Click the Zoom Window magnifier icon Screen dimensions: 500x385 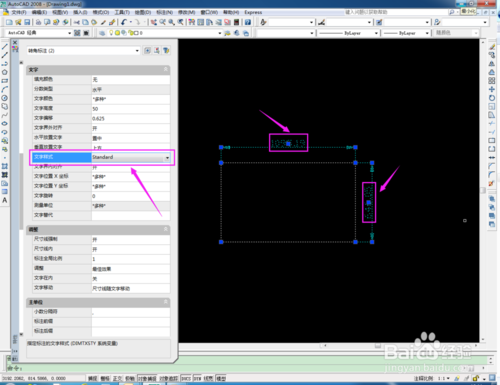click(171, 22)
